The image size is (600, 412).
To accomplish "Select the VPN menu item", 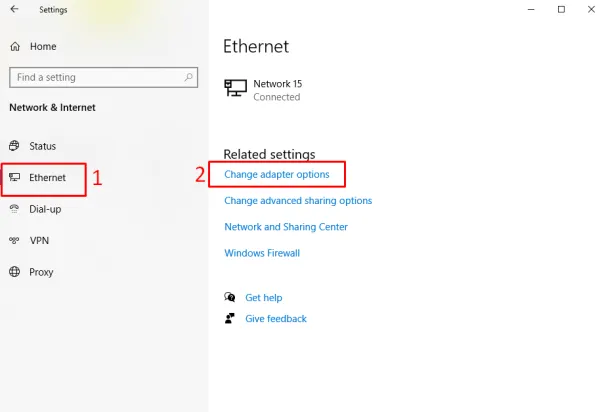I will click(x=39, y=240).
